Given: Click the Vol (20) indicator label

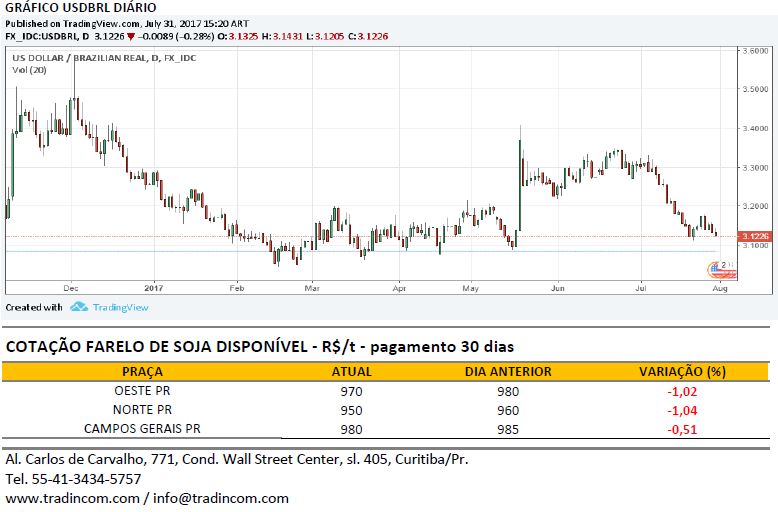Looking at the screenshot, I should tap(28, 70).
